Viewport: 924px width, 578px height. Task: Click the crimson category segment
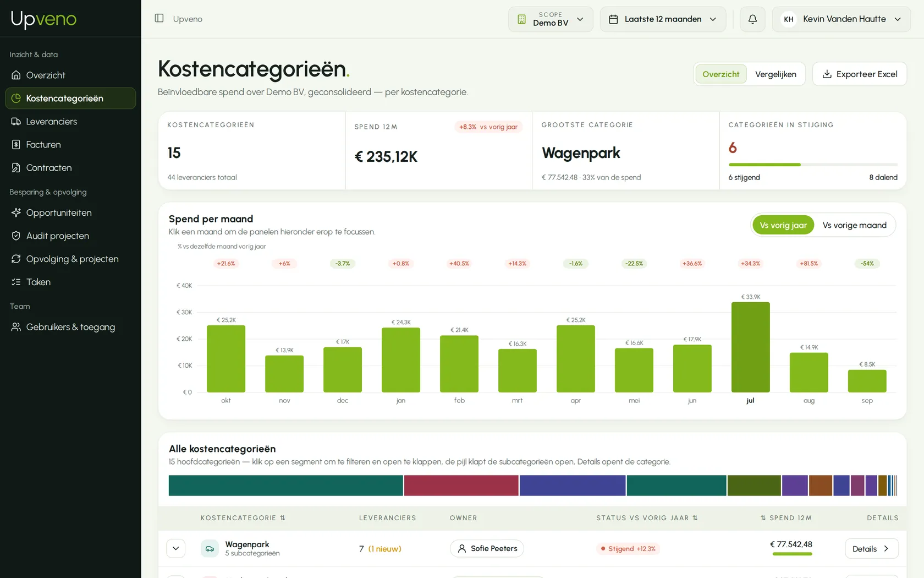point(461,486)
